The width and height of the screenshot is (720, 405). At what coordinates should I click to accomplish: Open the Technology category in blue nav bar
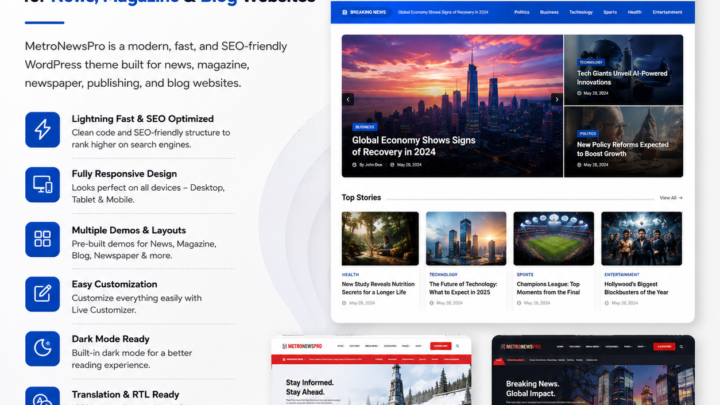pyautogui.click(x=581, y=12)
